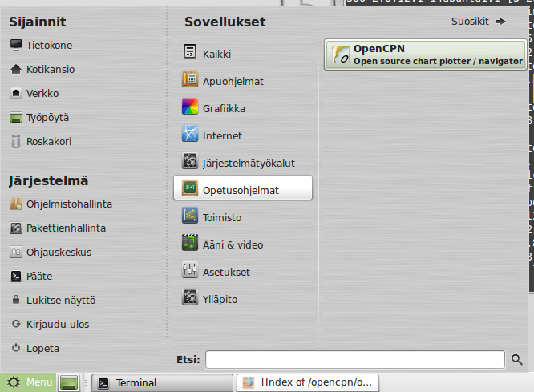Click the Roskakori label
This screenshot has width=534, height=392.
49,141
